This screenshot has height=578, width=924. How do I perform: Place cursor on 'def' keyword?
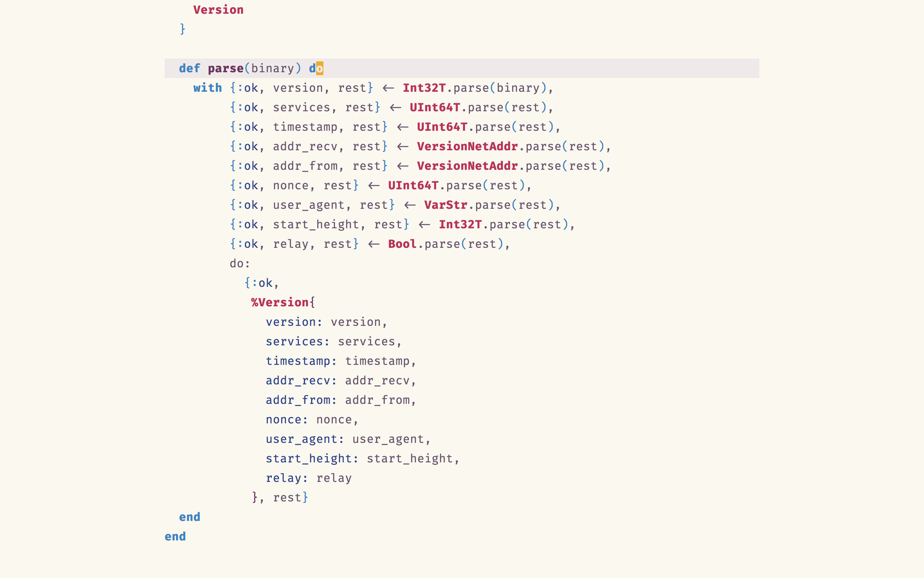coord(189,68)
